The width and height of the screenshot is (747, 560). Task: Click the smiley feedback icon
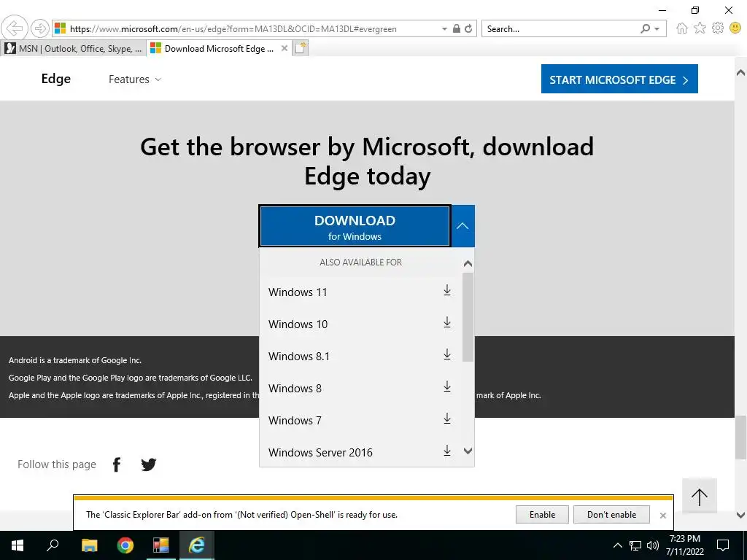click(x=735, y=28)
